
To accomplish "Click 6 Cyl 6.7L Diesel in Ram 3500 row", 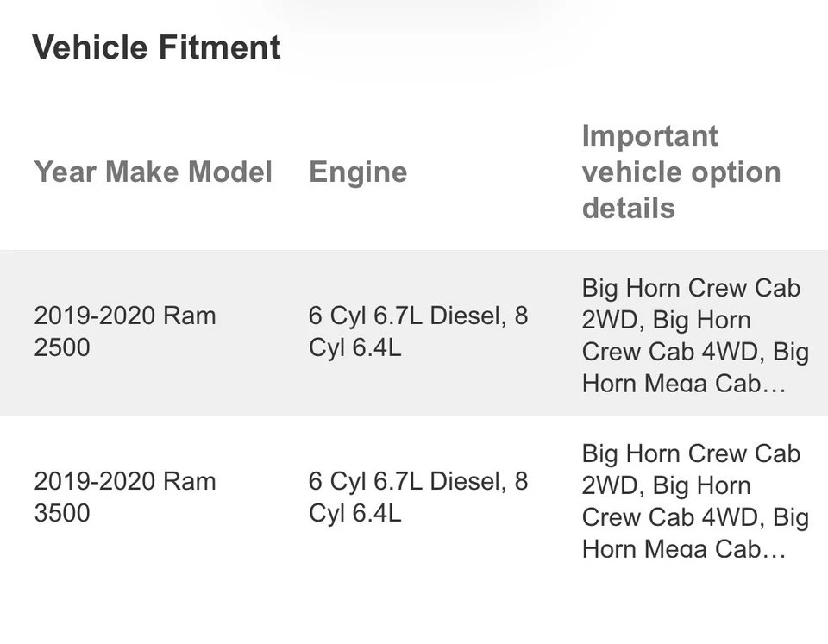I will pyautogui.click(x=405, y=481).
